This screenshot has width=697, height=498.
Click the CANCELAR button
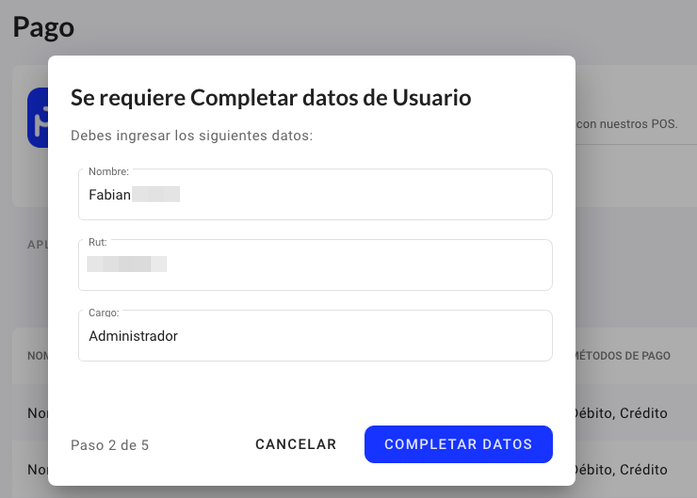tap(296, 444)
